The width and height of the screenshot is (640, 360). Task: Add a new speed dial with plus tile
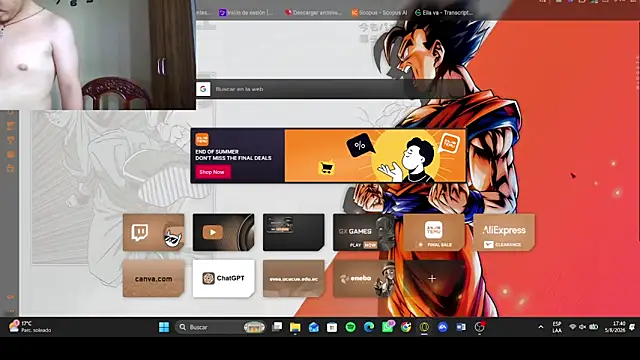[x=432, y=278]
